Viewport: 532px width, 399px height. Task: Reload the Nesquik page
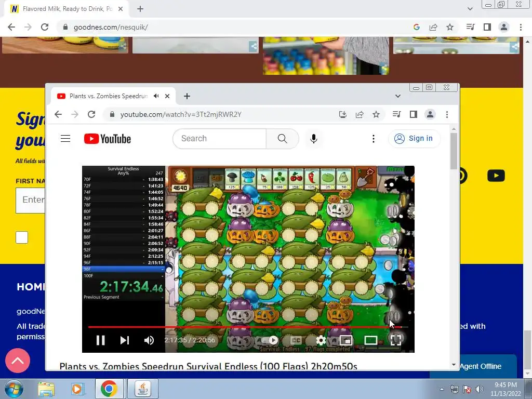coord(45,27)
